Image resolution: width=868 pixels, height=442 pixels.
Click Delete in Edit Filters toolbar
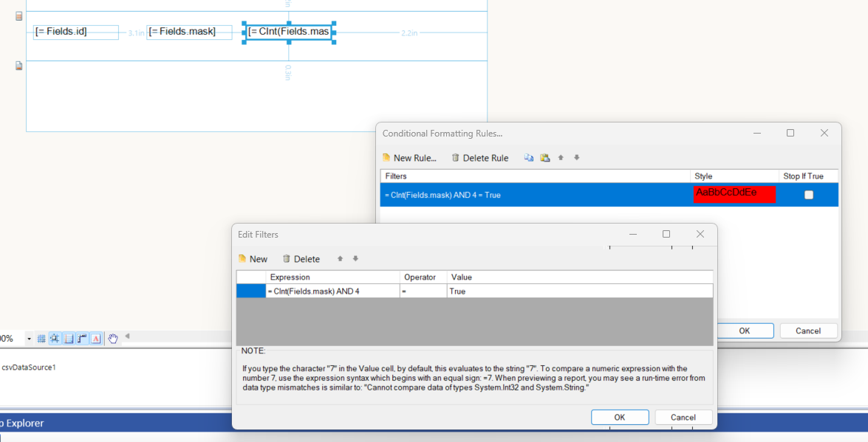pos(301,259)
